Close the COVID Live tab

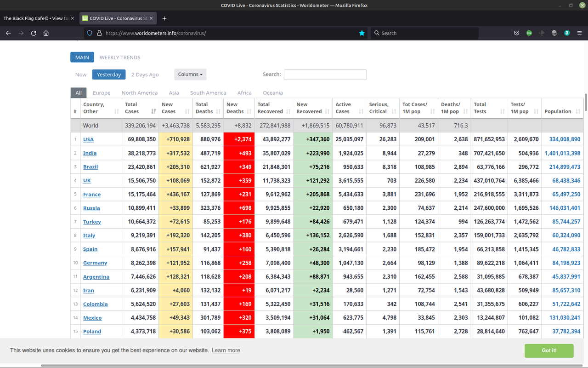tap(151, 18)
